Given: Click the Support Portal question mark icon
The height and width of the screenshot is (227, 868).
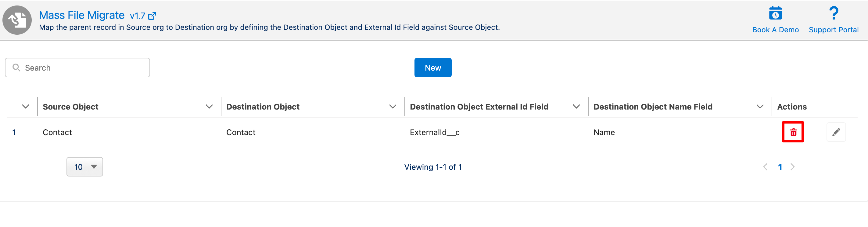Looking at the screenshot, I should pos(833,13).
